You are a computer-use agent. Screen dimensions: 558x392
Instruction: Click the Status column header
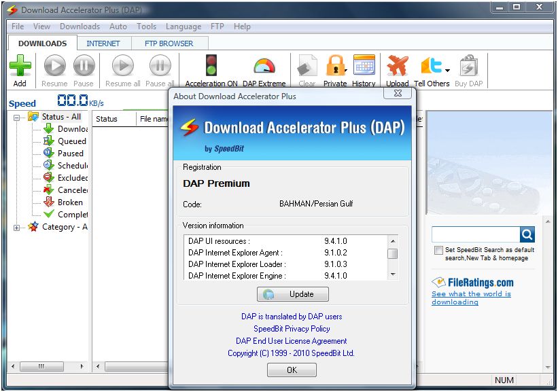pyautogui.click(x=114, y=119)
